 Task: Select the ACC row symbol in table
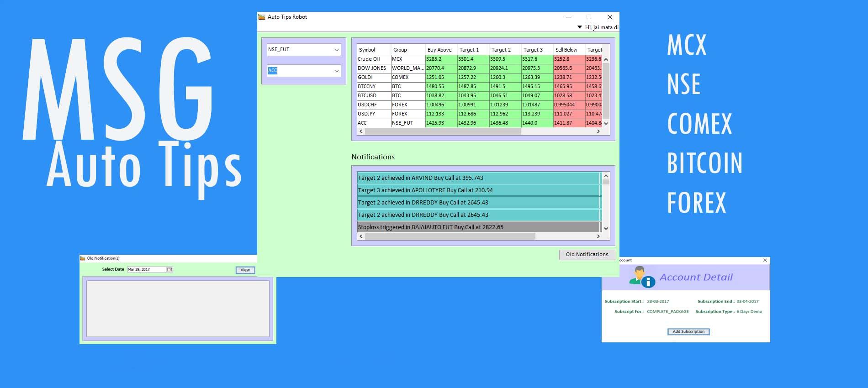click(x=374, y=123)
